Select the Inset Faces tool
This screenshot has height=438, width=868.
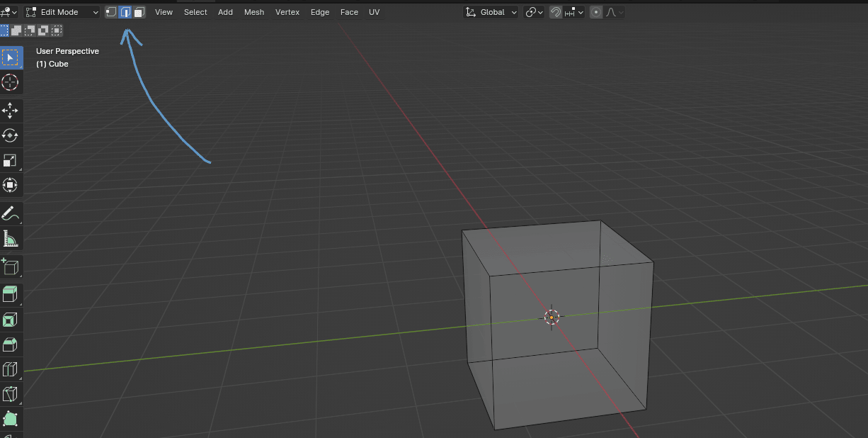coord(11,320)
